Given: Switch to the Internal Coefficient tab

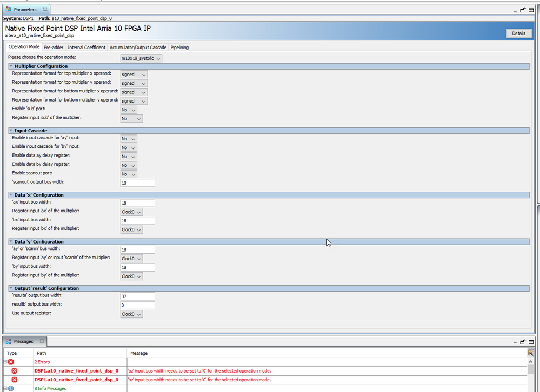Looking at the screenshot, I should [x=86, y=48].
